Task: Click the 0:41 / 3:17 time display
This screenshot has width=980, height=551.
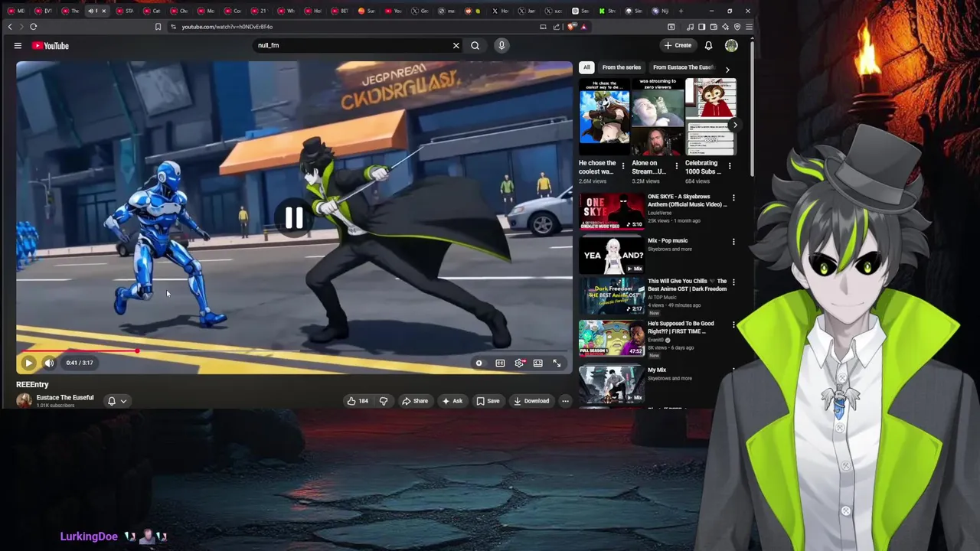Action: [x=80, y=363]
